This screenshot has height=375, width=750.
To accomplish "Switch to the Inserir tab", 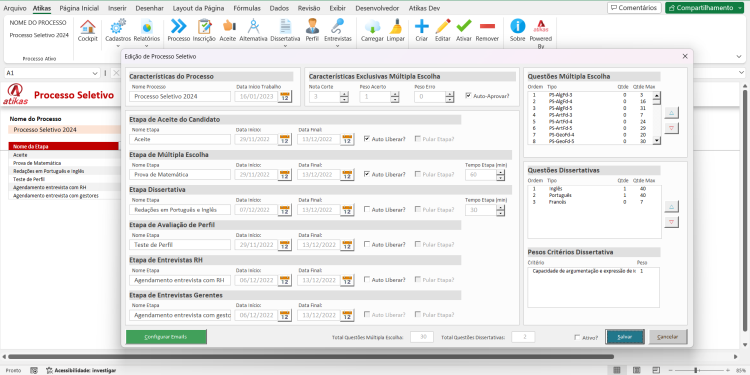I will click(x=117, y=8).
